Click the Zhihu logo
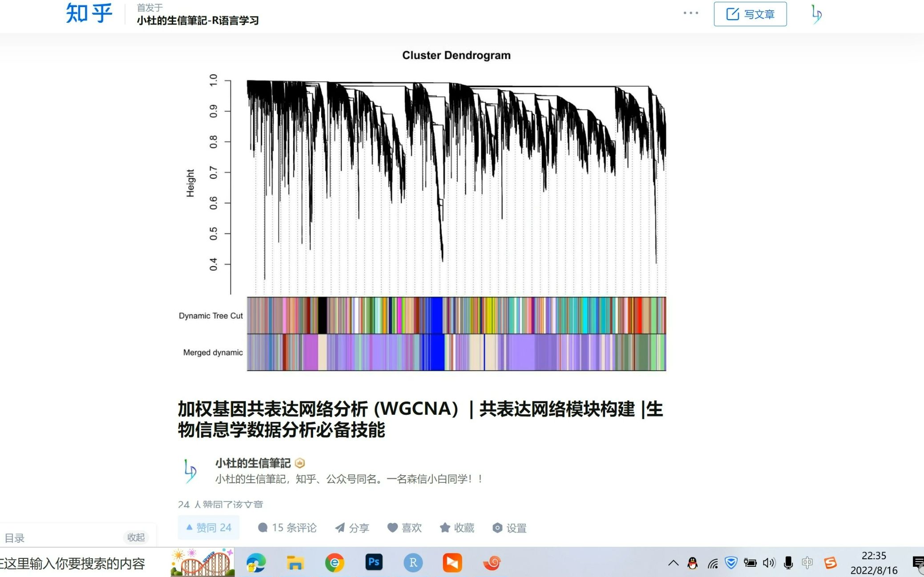The width and height of the screenshot is (924, 577). click(89, 13)
